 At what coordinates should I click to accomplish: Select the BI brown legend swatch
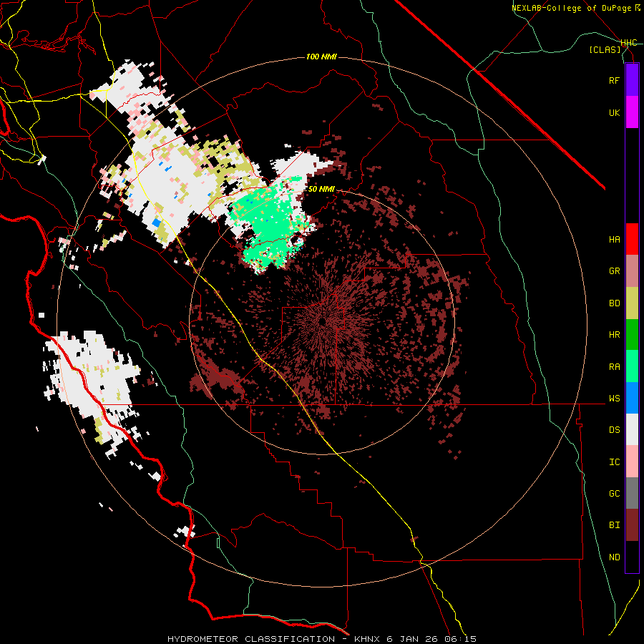click(632, 525)
